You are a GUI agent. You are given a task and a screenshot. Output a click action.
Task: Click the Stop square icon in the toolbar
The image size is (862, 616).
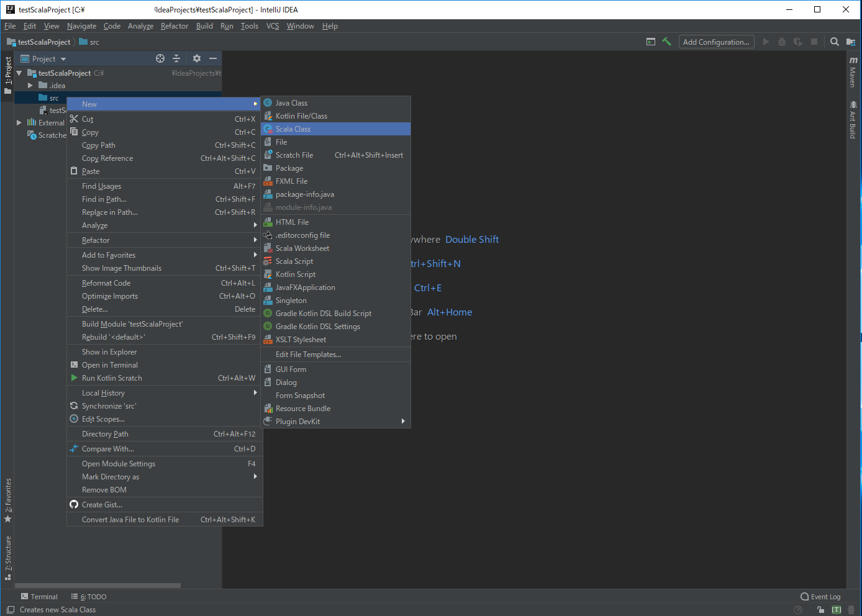(814, 42)
